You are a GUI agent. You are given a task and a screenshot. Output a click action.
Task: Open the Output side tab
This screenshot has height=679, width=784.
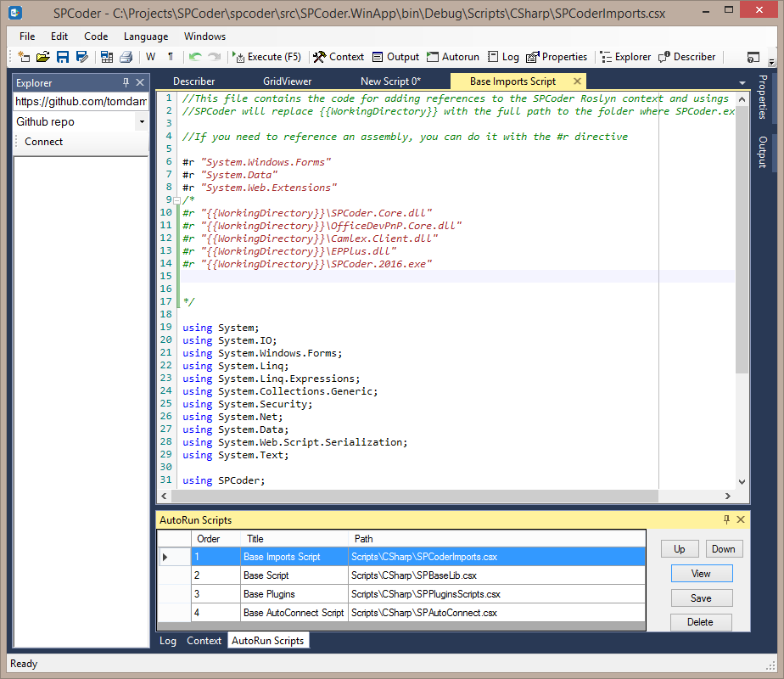coord(763,152)
